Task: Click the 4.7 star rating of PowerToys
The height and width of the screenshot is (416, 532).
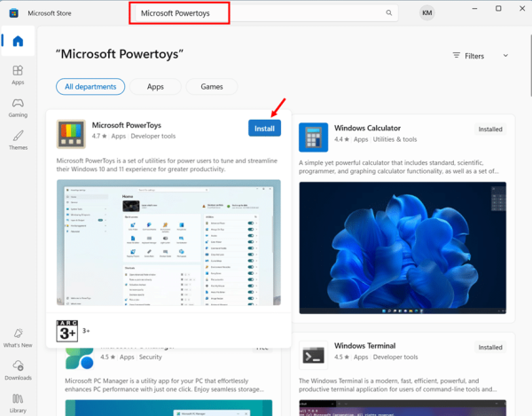Action: [x=99, y=136]
